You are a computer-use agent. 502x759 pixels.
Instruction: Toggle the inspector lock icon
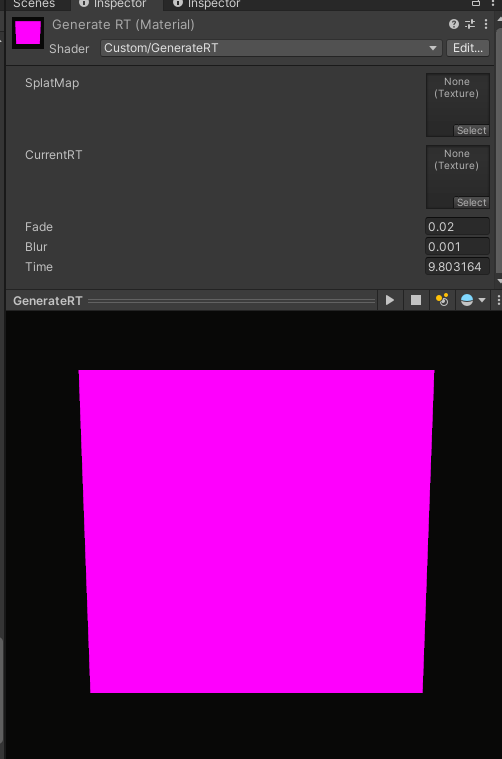476,3
